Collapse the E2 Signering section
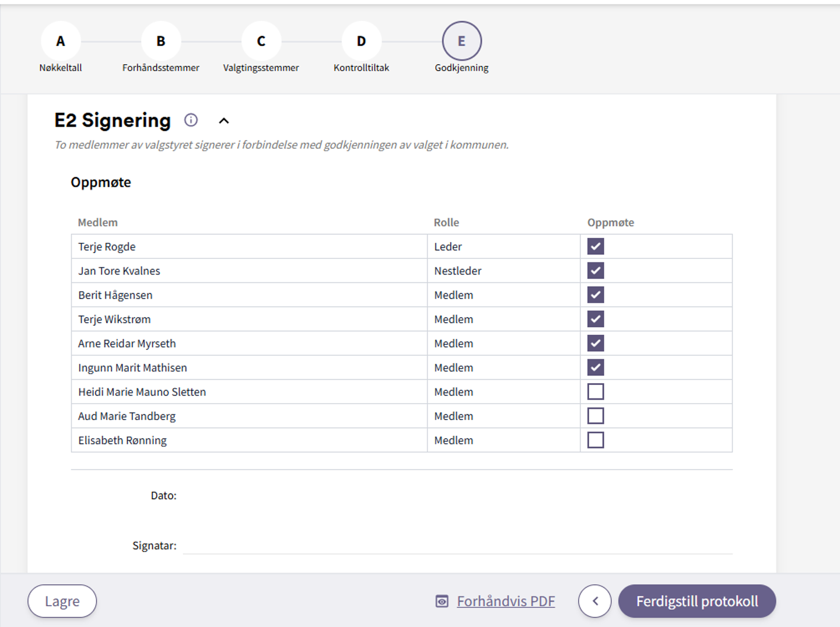 224,121
